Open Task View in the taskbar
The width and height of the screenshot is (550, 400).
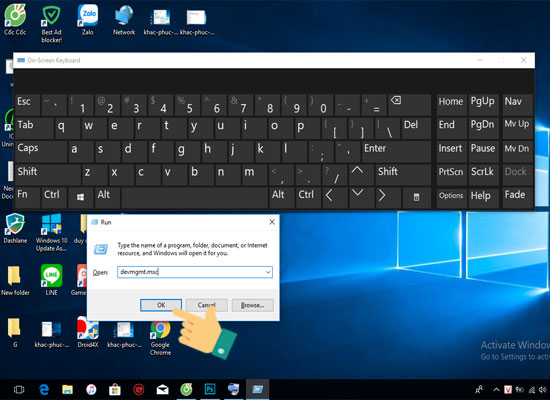click(19, 389)
